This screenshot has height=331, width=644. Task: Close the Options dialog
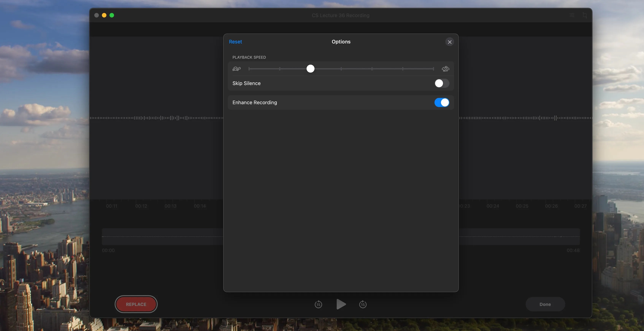(x=450, y=42)
